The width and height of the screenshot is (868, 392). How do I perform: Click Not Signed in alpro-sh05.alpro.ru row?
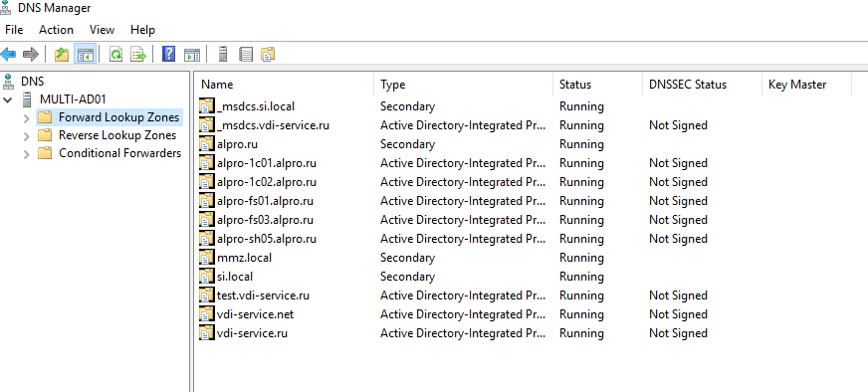click(x=678, y=239)
